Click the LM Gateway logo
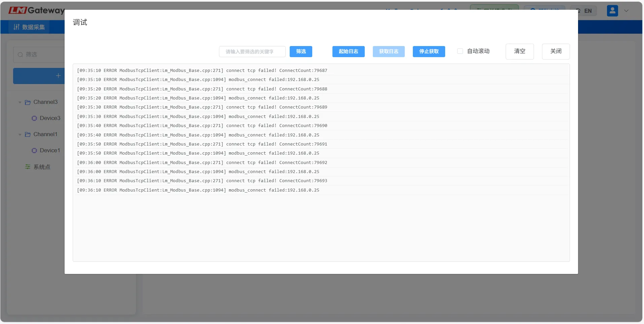The width and height of the screenshot is (644, 324). 36,10
